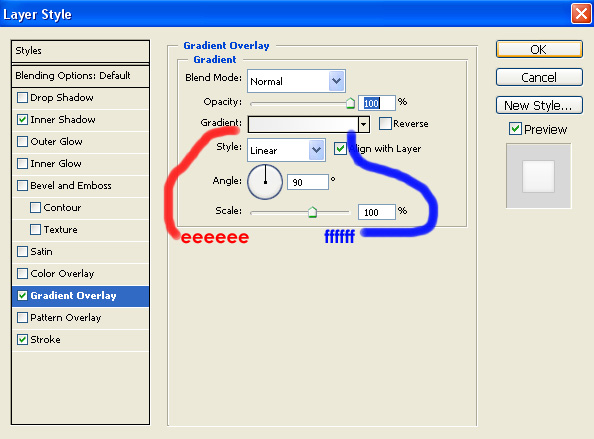Enable the Pattern Overlay checkbox

pos(22,317)
